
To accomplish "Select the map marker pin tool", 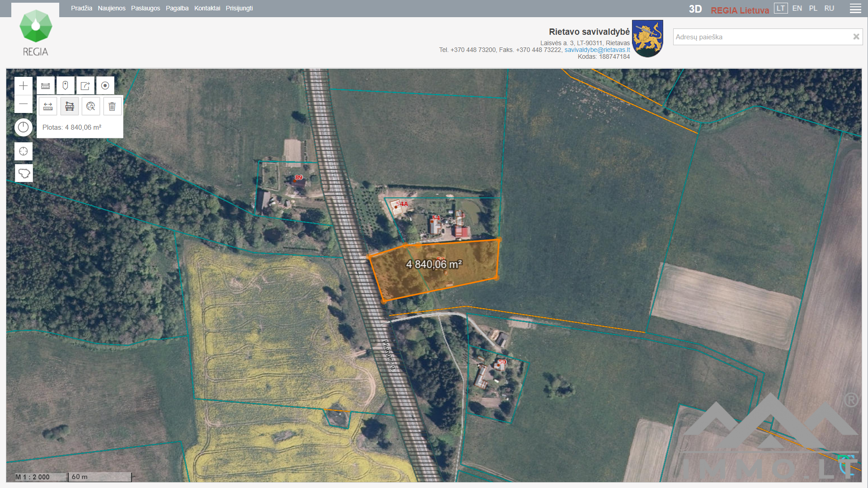I will 66,86.
